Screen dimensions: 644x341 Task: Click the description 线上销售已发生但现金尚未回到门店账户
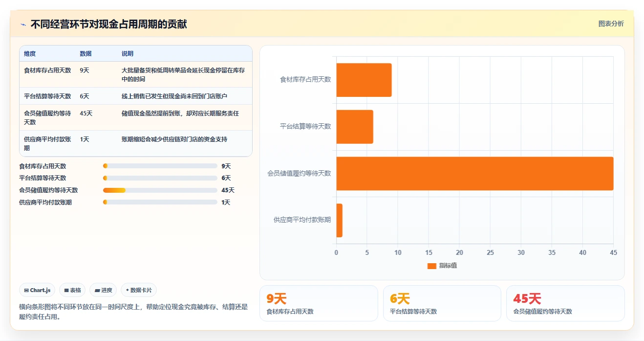tap(174, 96)
